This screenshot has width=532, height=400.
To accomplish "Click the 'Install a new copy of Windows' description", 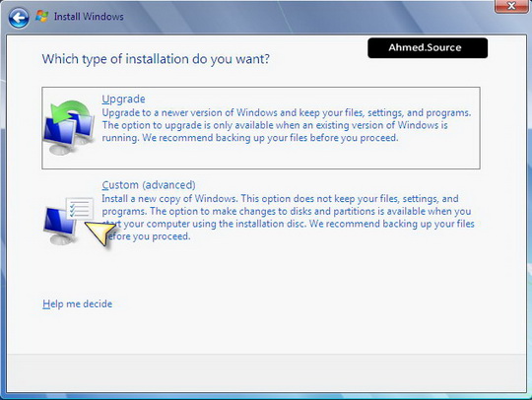I will coord(288,217).
